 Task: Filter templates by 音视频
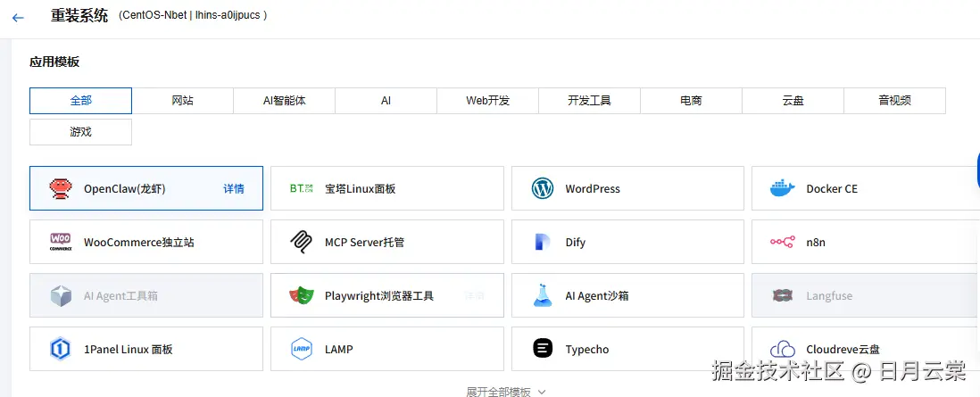[x=895, y=101]
